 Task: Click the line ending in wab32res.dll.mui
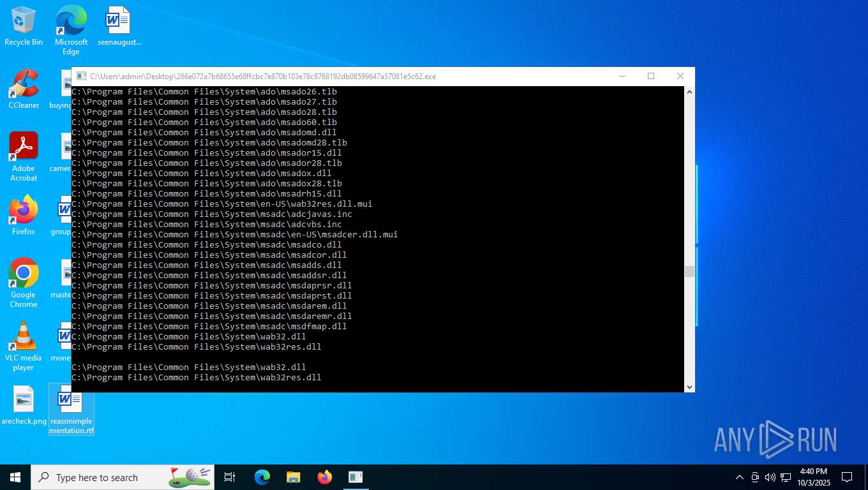222,204
